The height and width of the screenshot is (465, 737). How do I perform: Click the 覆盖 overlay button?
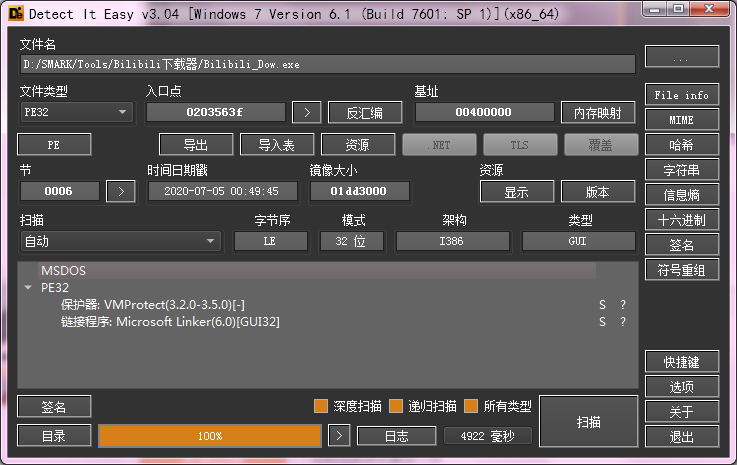tap(601, 145)
